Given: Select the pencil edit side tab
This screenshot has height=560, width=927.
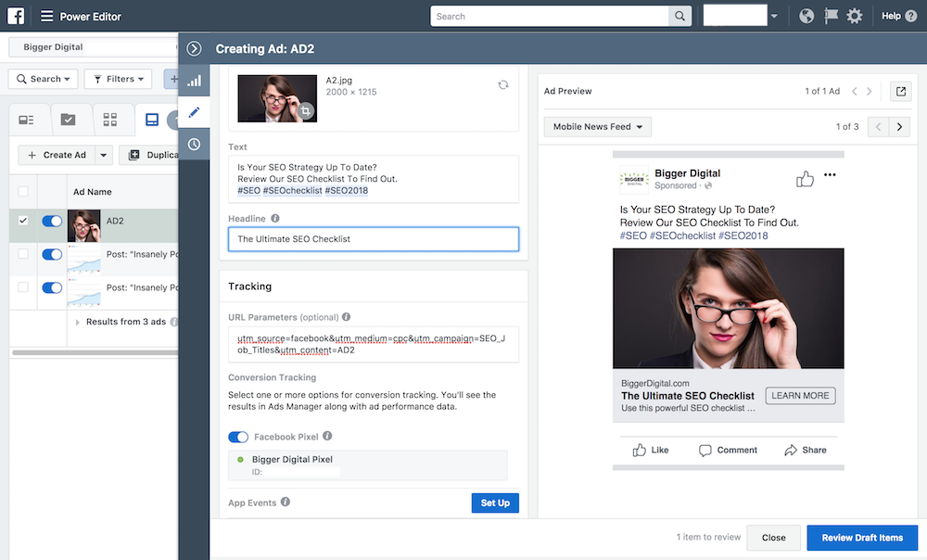Looking at the screenshot, I should click(x=194, y=112).
